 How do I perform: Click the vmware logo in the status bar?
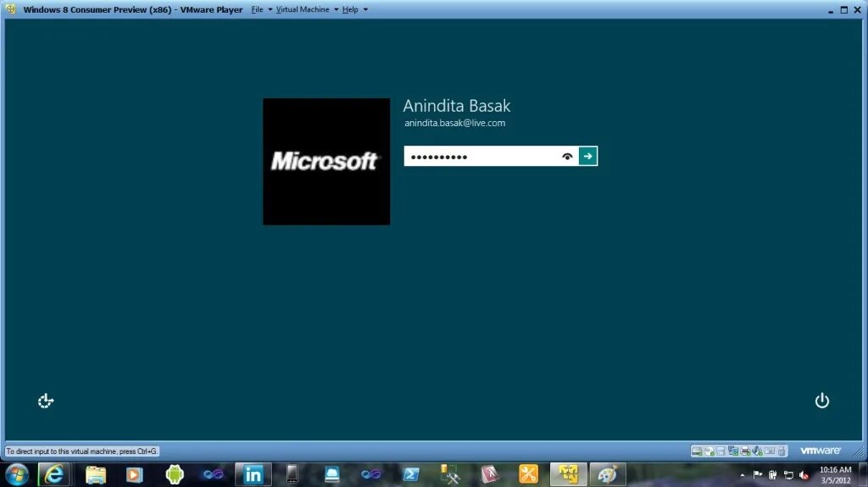821,451
